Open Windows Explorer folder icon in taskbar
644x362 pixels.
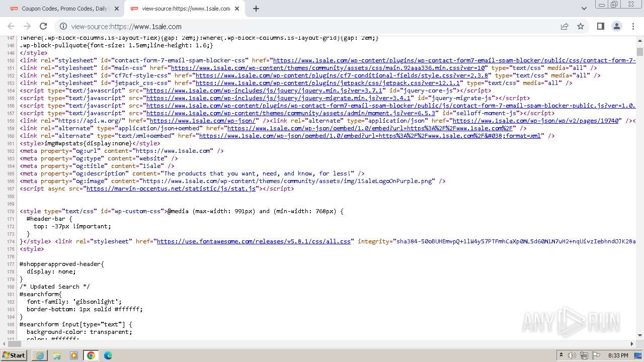[57, 355]
